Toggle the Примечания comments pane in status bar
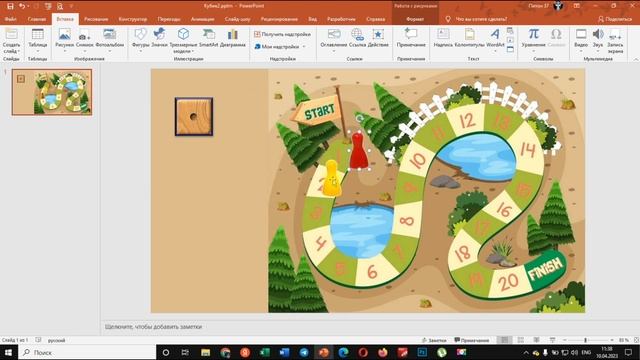The height and width of the screenshot is (360, 640). [472, 340]
